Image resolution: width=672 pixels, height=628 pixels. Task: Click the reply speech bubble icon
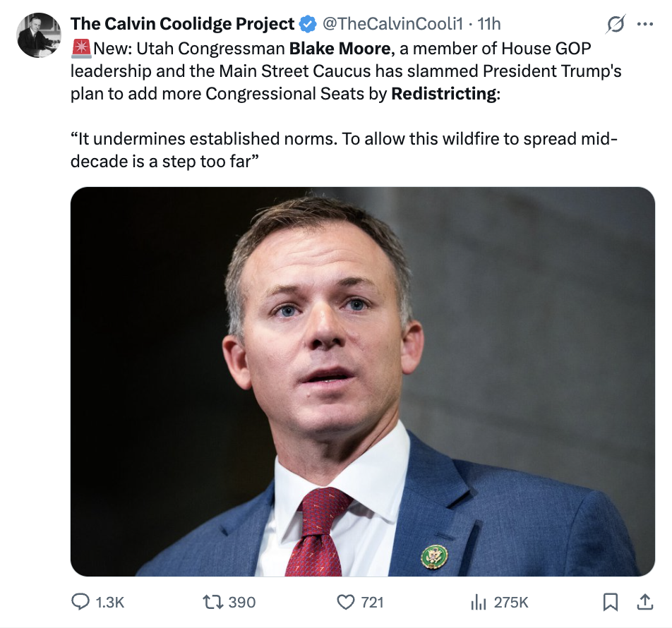coord(80,602)
